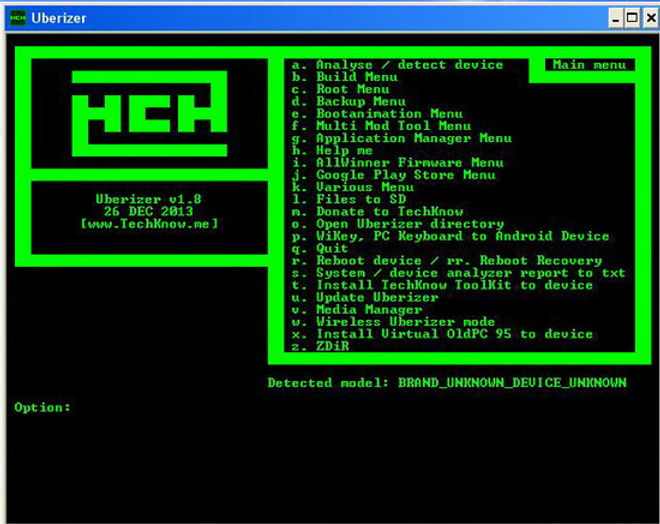Image resolution: width=660 pixels, height=524 pixels.
Task: Select 'z. ZDiR' entry
Action: coord(320,346)
